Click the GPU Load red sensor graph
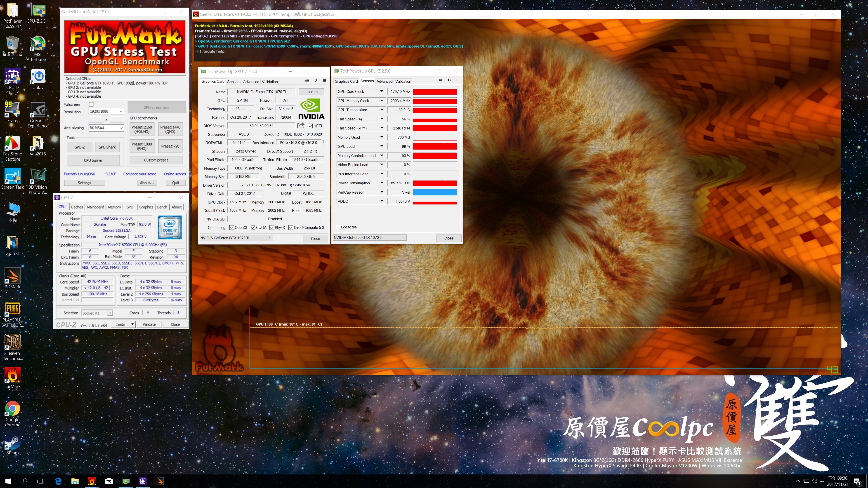This screenshot has height=488, width=868. [435, 146]
